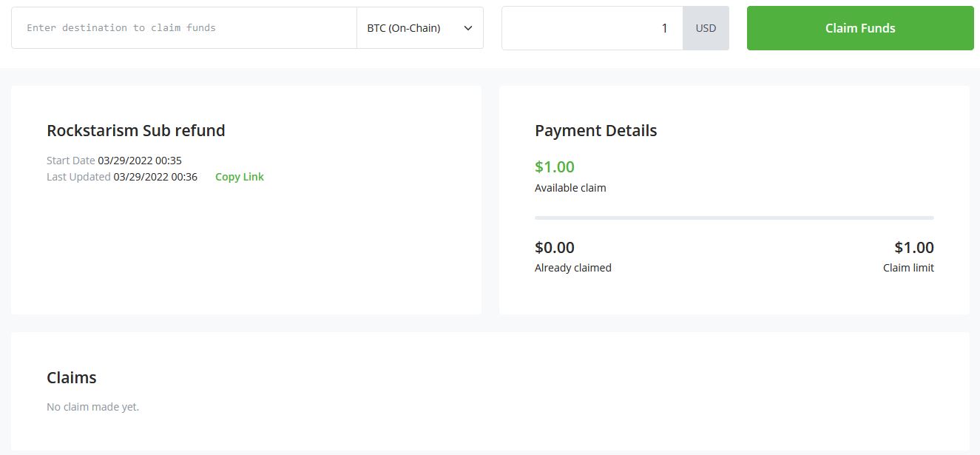Image resolution: width=980 pixels, height=455 pixels.
Task: Click the No claim made yet message
Action: pyautogui.click(x=92, y=406)
